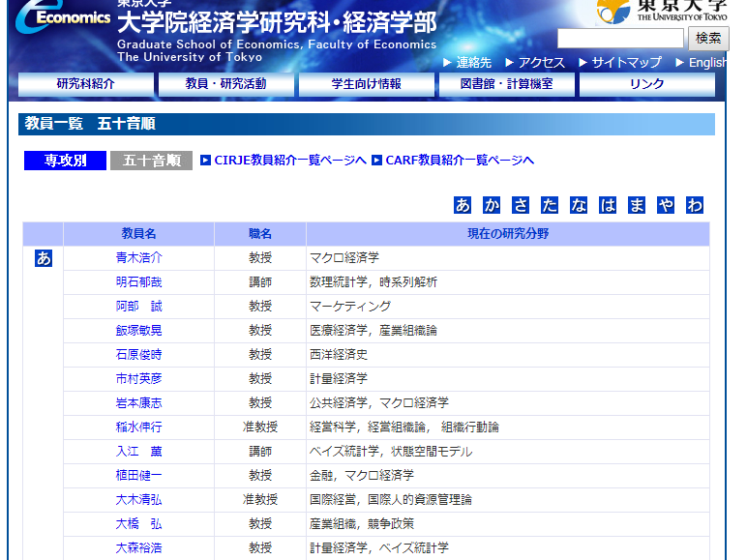Viewport: 747px width, 560px height.
Task: Open faculty profile 市村英彦
Action: click(x=139, y=379)
